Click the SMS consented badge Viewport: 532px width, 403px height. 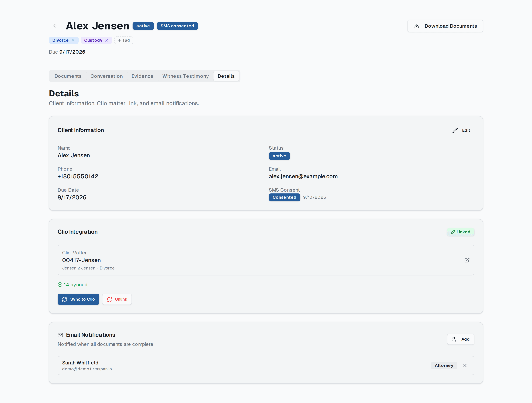pyautogui.click(x=177, y=26)
